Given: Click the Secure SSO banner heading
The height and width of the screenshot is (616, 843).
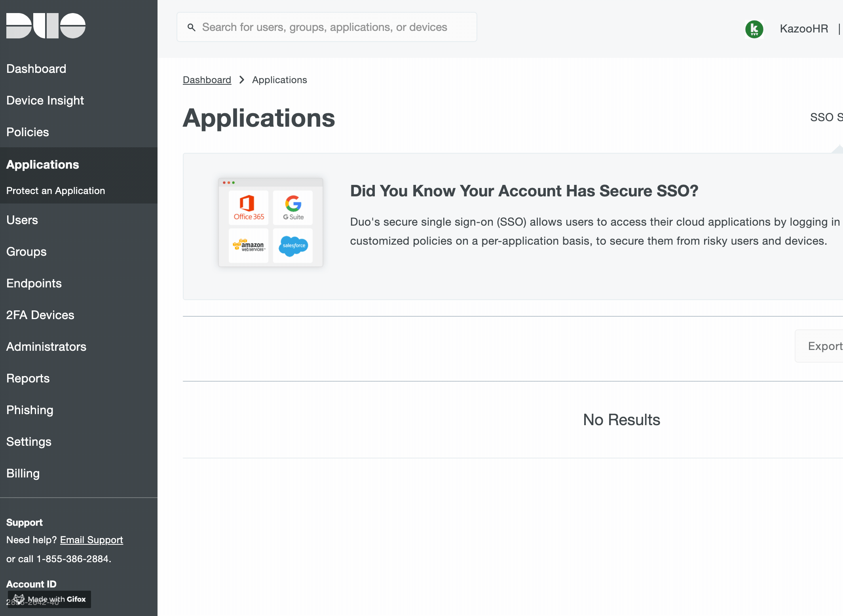Looking at the screenshot, I should [524, 191].
